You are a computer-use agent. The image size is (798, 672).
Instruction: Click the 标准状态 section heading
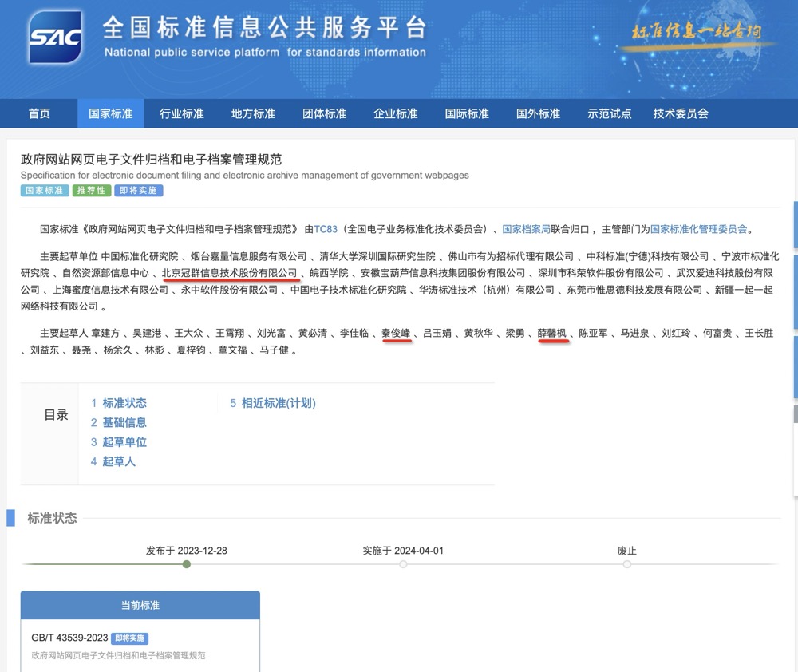pos(52,518)
